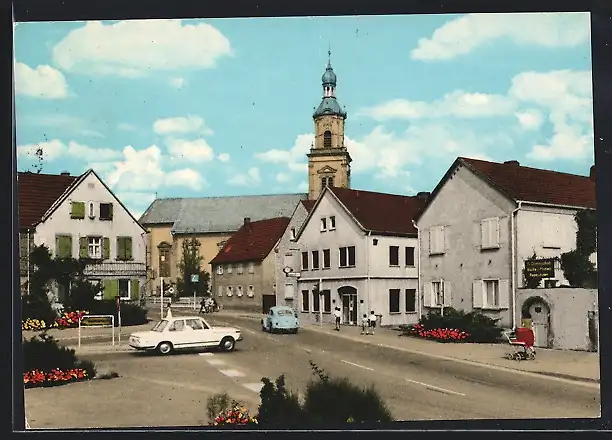This screenshot has width=612, height=440.
Task: Click the large cloud at top left
Action: click(x=142, y=46)
